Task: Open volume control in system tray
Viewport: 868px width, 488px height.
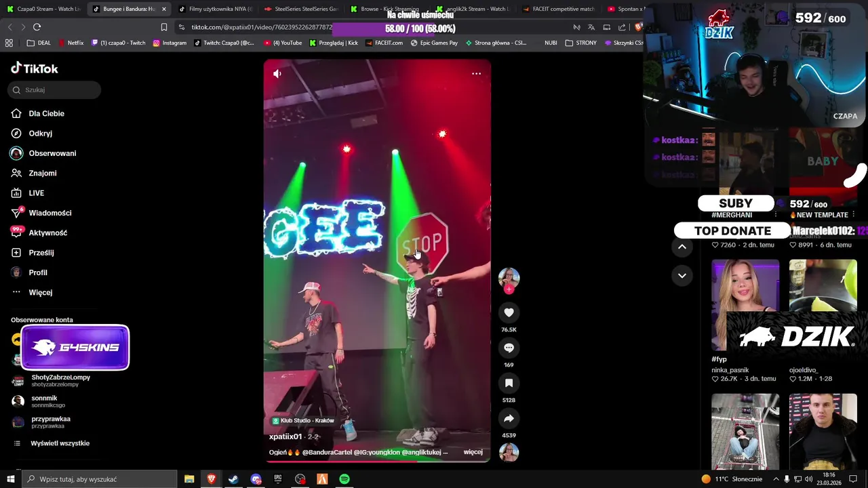Action: 808,479
